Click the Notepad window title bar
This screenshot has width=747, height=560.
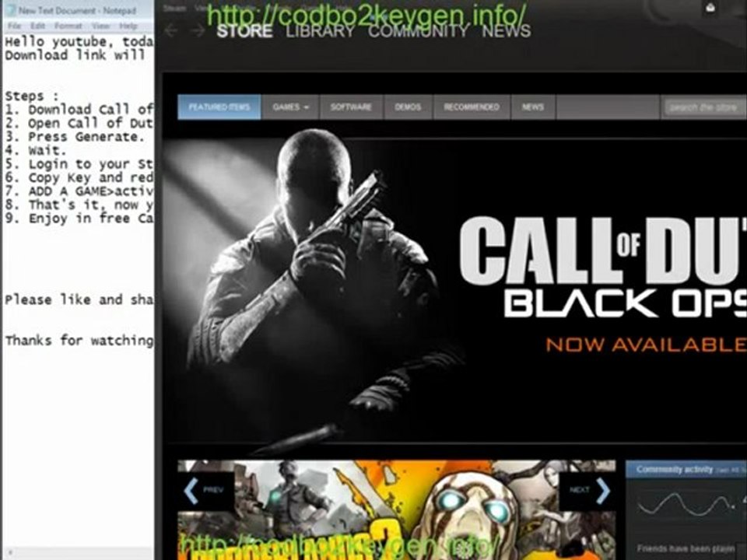tap(79, 10)
